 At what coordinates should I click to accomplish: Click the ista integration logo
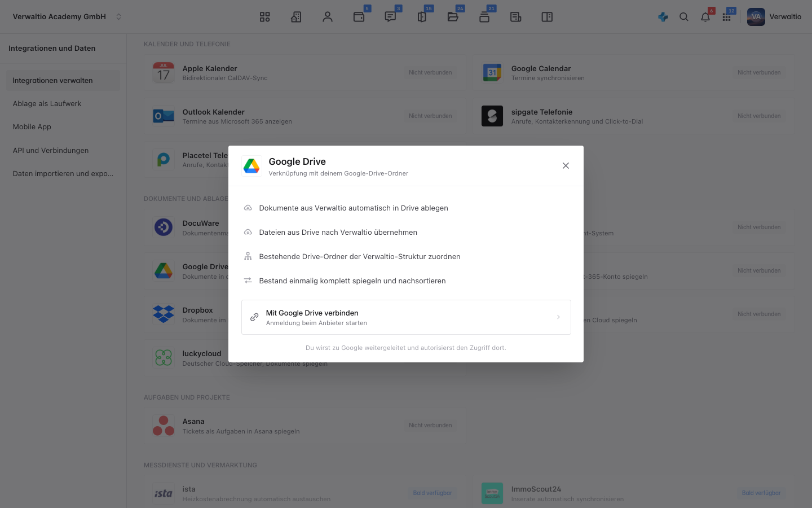tap(164, 493)
